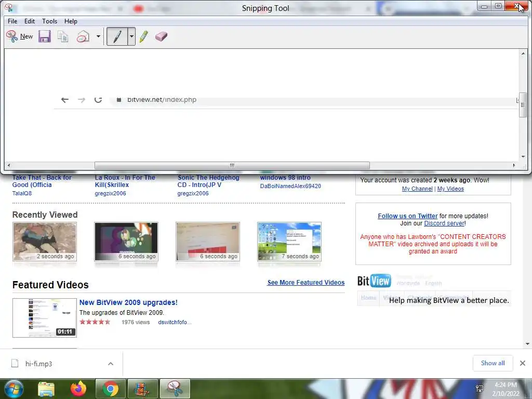Image resolution: width=532 pixels, height=399 pixels.
Task: Open the Discord server link
Action: (x=444, y=223)
